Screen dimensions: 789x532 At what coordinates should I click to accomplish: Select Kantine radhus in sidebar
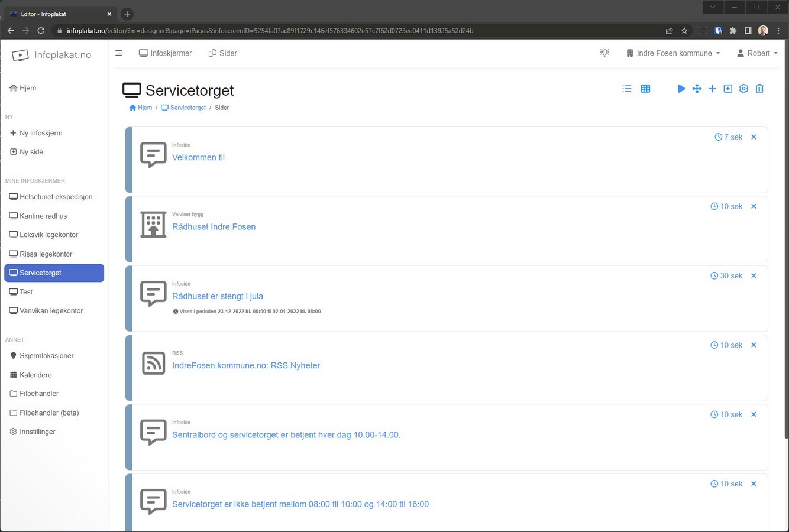(43, 216)
